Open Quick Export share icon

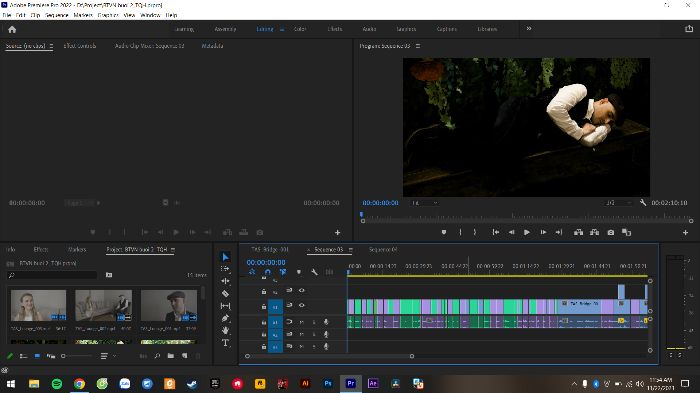[x=689, y=29]
